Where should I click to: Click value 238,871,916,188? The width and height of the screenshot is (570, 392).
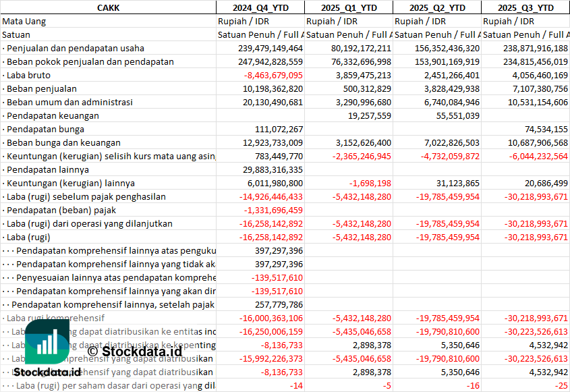536,49
